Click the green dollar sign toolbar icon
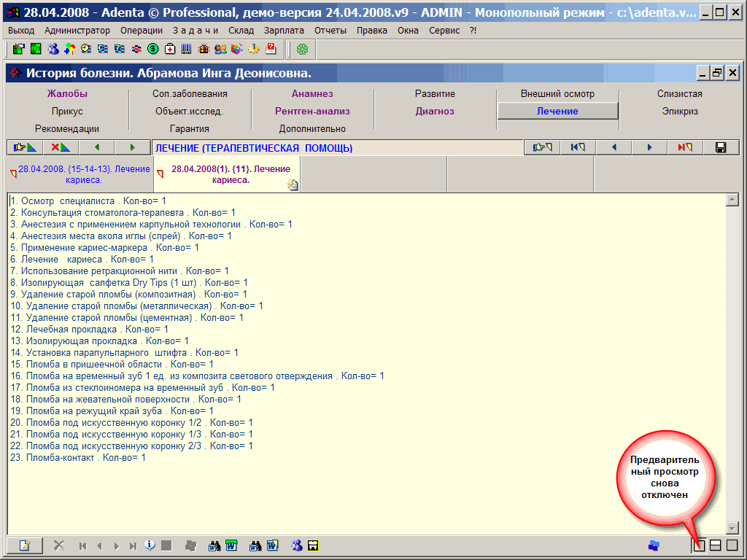Screen dimensions: 747x560 click(153, 49)
